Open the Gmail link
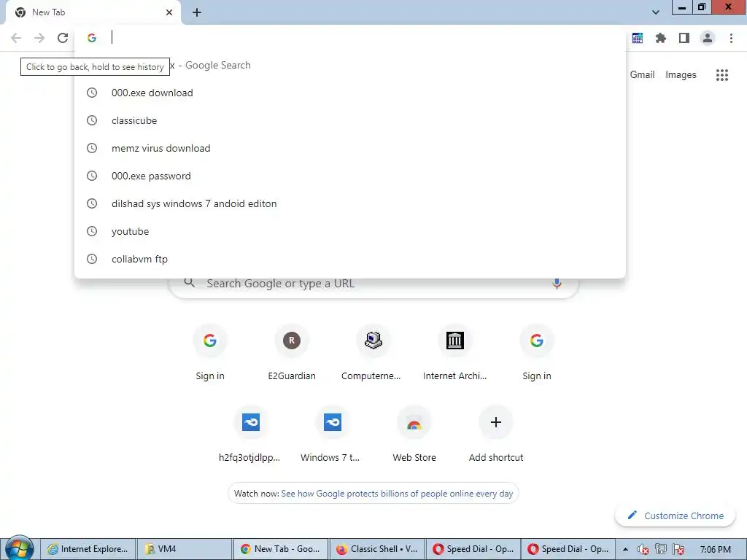Image resolution: width=747 pixels, height=560 pixels. (x=642, y=75)
